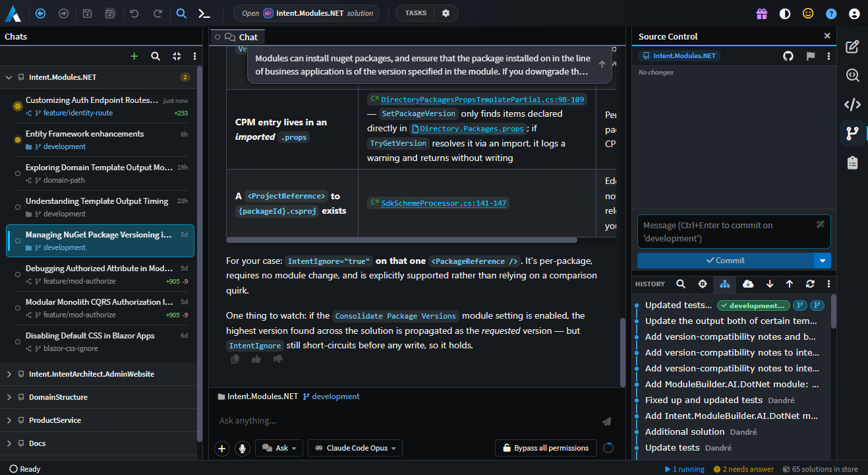Open Commit options dropdown arrow

(x=823, y=261)
